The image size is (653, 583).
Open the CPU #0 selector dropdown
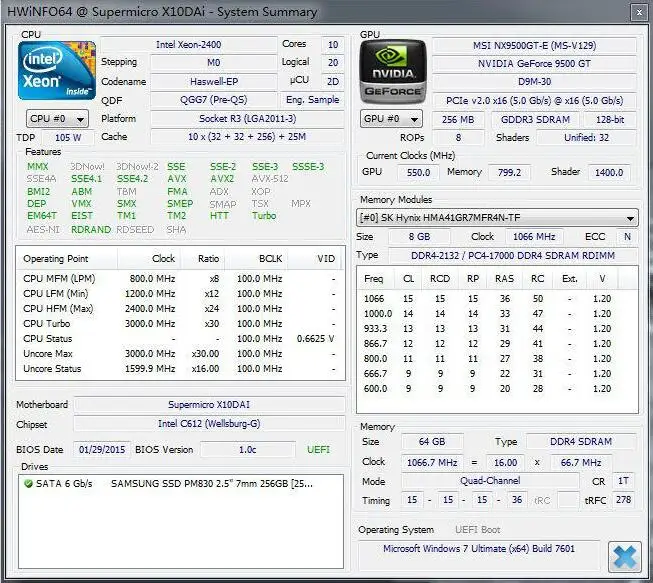(x=57, y=119)
